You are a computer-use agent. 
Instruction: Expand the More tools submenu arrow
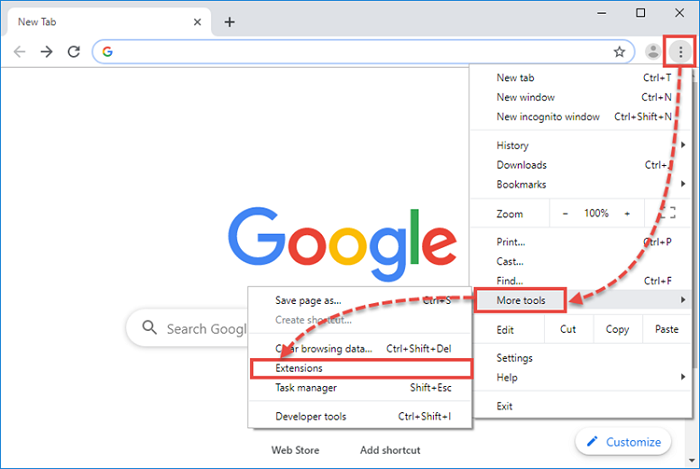click(683, 299)
